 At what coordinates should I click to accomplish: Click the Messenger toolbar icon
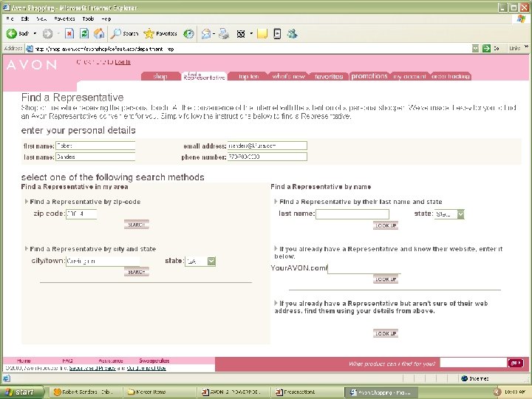click(292, 33)
